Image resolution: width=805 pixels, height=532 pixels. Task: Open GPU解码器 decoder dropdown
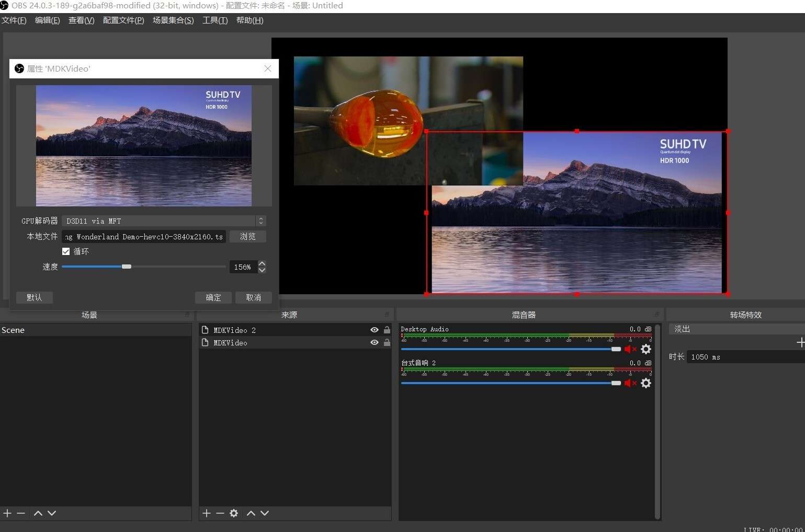pyautogui.click(x=164, y=221)
